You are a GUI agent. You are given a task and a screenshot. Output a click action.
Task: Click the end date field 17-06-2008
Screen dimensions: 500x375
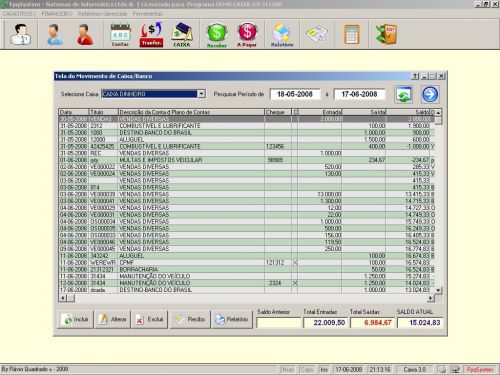359,94
